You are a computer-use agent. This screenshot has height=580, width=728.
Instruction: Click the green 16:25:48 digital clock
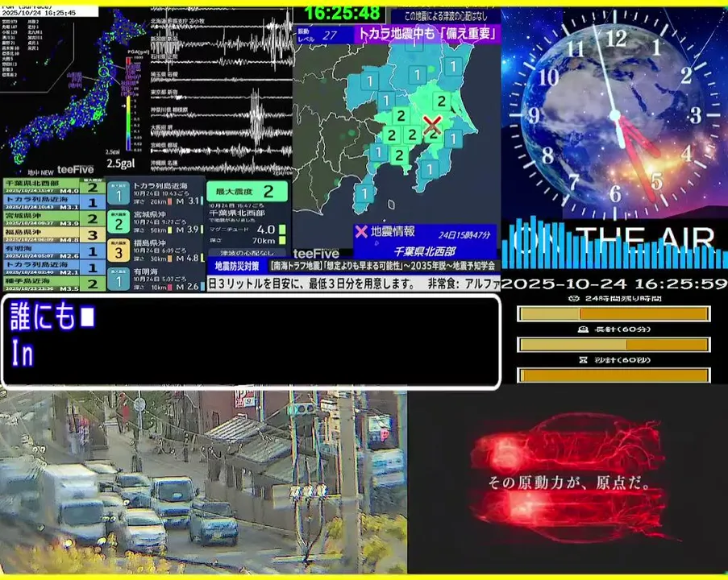[342, 13]
